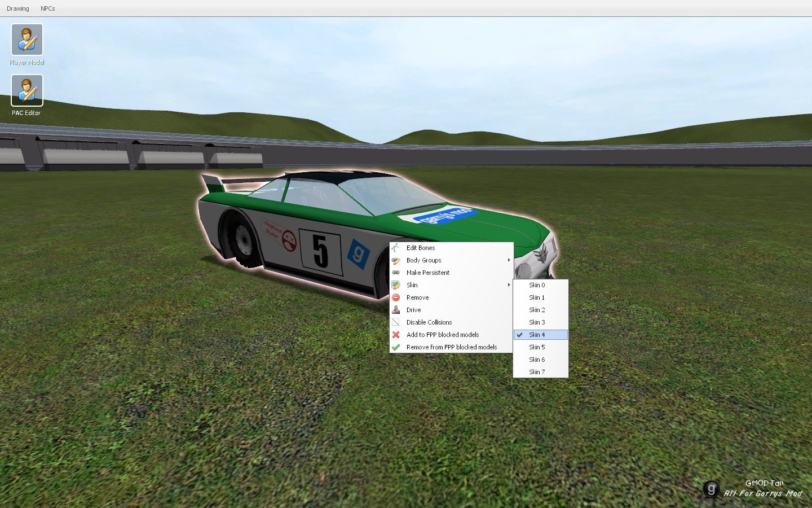Select Skin 2

point(541,310)
